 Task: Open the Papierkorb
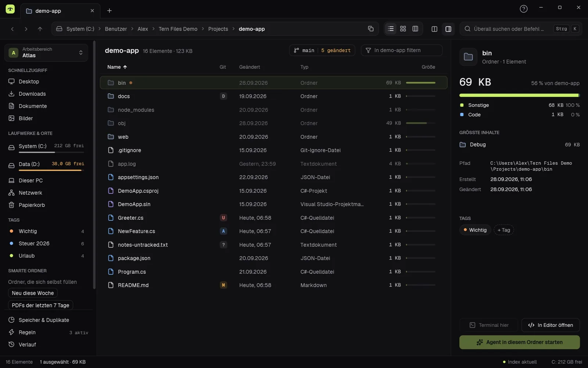(x=46, y=205)
